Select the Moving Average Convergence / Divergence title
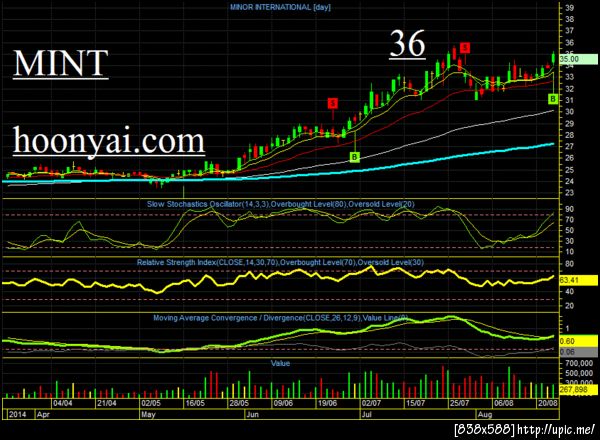This screenshot has height=440, width=600. coord(280,318)
